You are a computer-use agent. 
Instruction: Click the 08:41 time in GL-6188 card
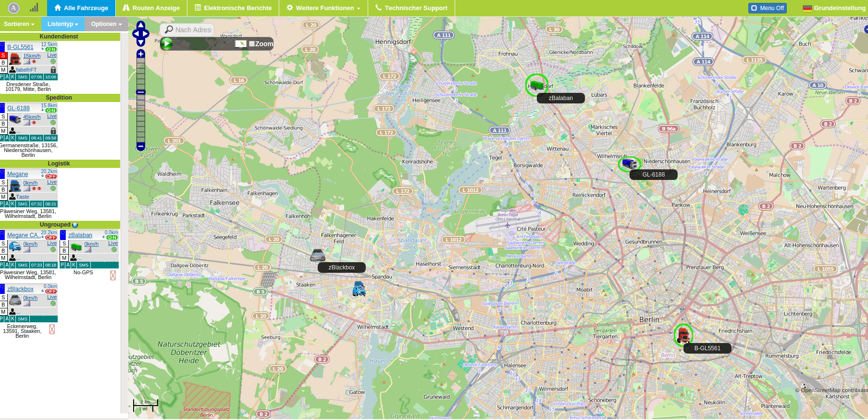click(x=37, y=138)
